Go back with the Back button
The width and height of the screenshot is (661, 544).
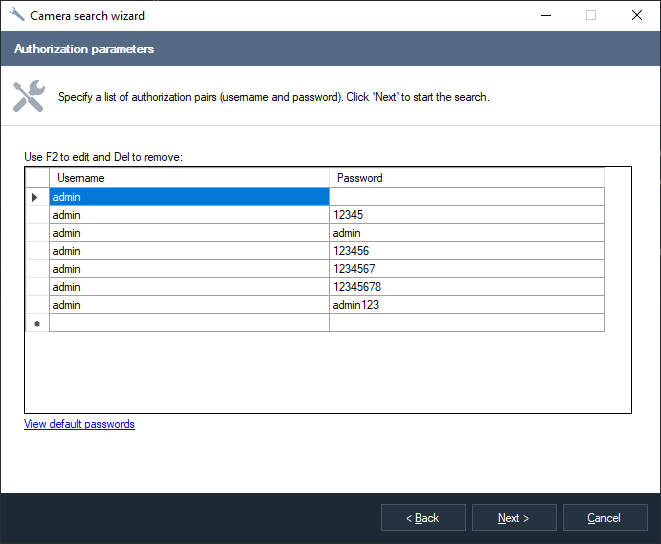tap(423, 518)
